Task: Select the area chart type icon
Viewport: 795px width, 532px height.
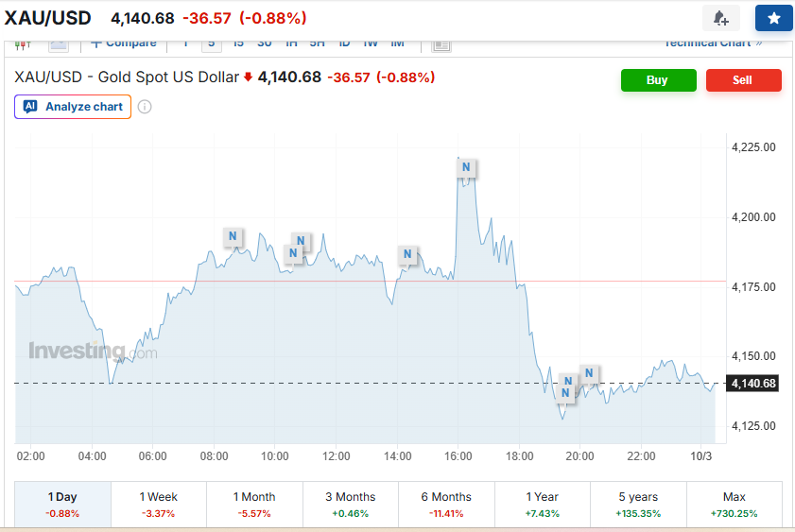Action: click(x=59, y=45)
